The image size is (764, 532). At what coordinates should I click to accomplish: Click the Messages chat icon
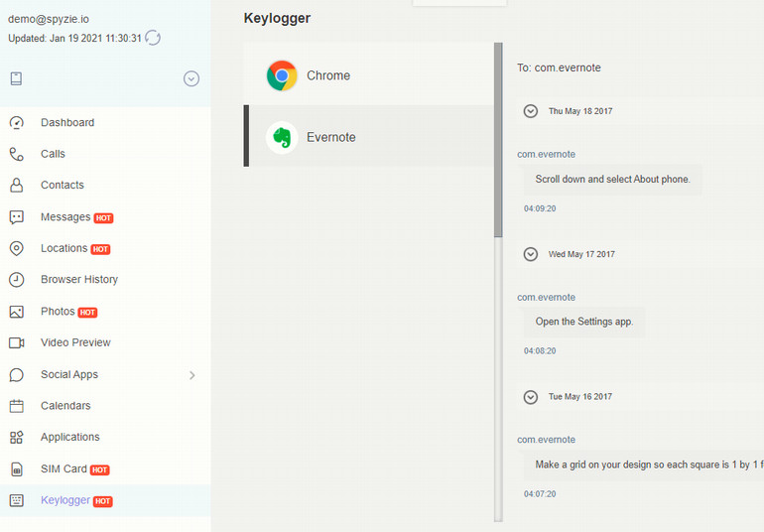tap(17, 217)
